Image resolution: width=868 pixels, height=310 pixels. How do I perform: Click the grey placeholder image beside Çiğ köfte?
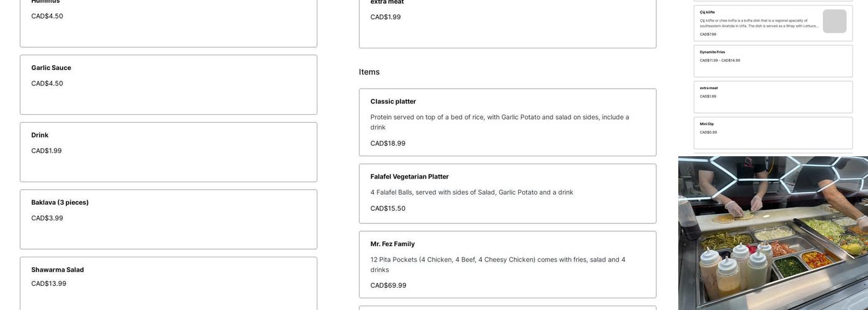pyautogui.click(x=835, y=21)
